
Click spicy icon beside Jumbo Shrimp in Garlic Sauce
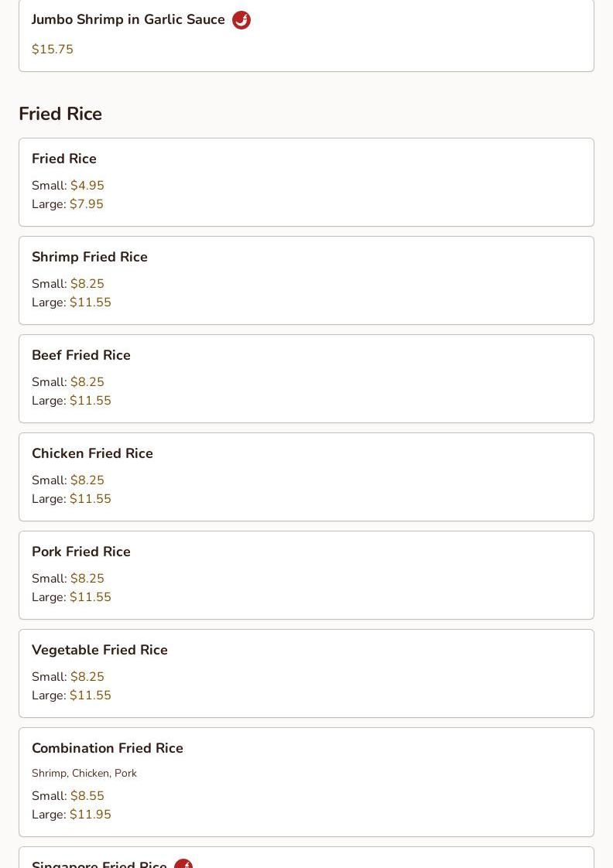point(241,20)
